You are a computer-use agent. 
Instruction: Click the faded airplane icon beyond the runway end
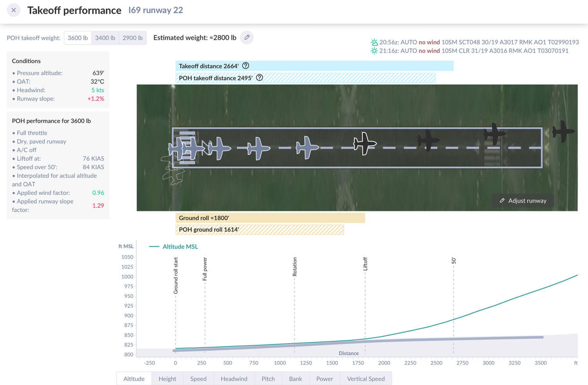[x=563, y=131]
